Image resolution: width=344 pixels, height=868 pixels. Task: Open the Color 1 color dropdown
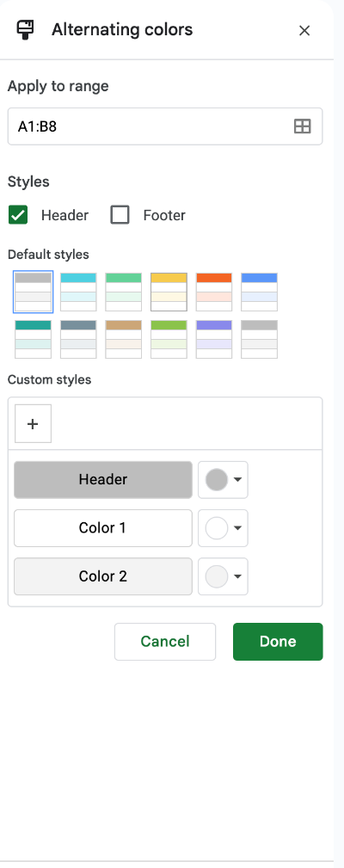pos(223,528)
